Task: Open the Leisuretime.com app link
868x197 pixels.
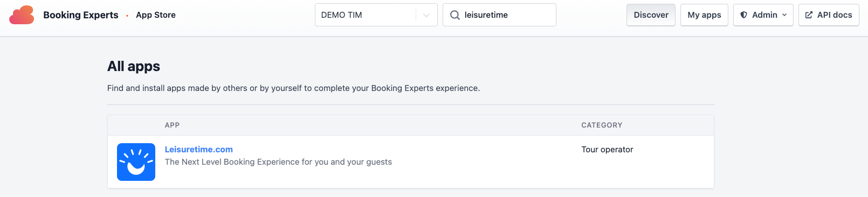Action: pyautogui.click(x=199, y=150)
